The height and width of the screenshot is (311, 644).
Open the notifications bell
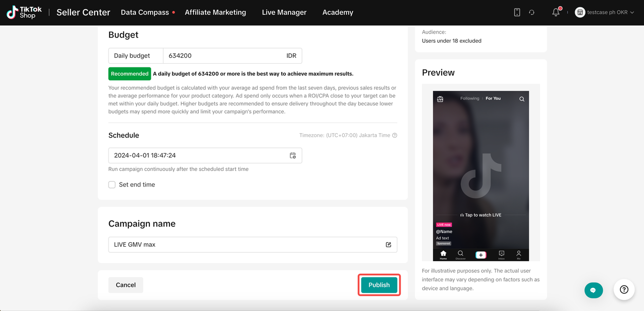(556, 12)
